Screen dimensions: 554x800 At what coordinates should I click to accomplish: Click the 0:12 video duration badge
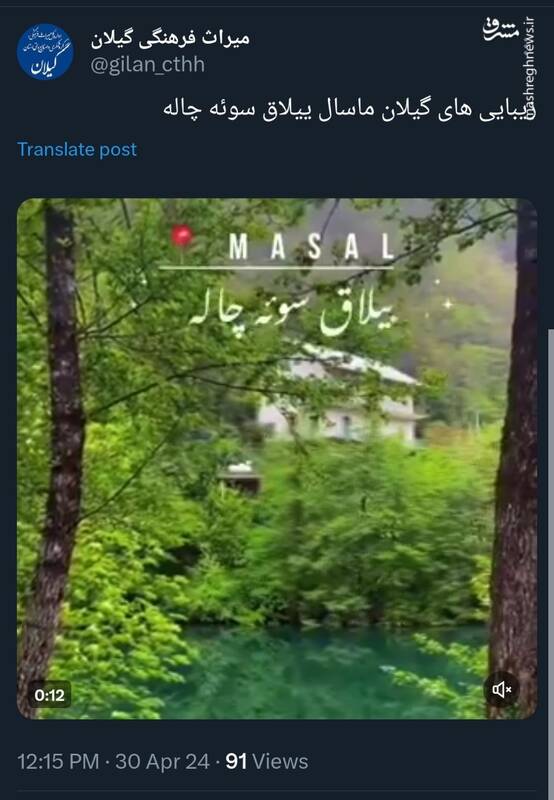[49, 695]
